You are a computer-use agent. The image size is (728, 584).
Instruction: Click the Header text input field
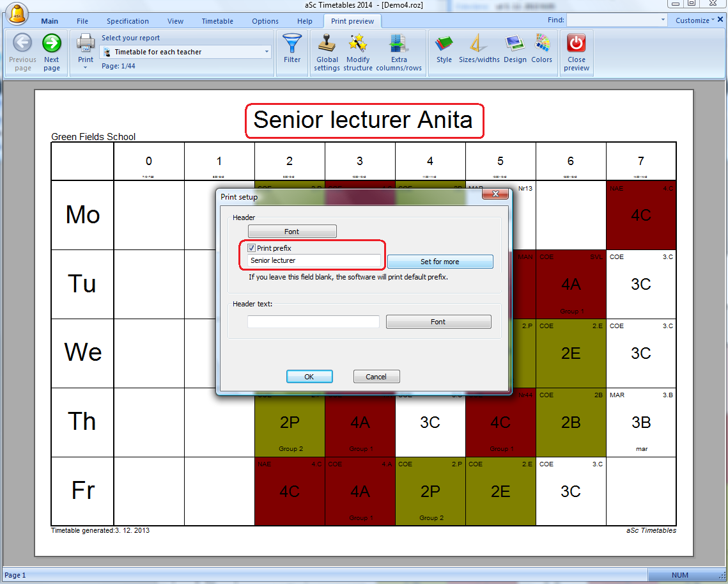pyautogui.click(x=313, y=322)
